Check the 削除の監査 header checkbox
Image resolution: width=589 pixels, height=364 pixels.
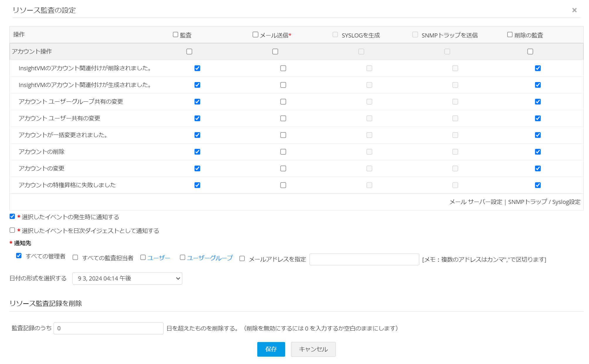pyautogui.click(x=510, y=35)
